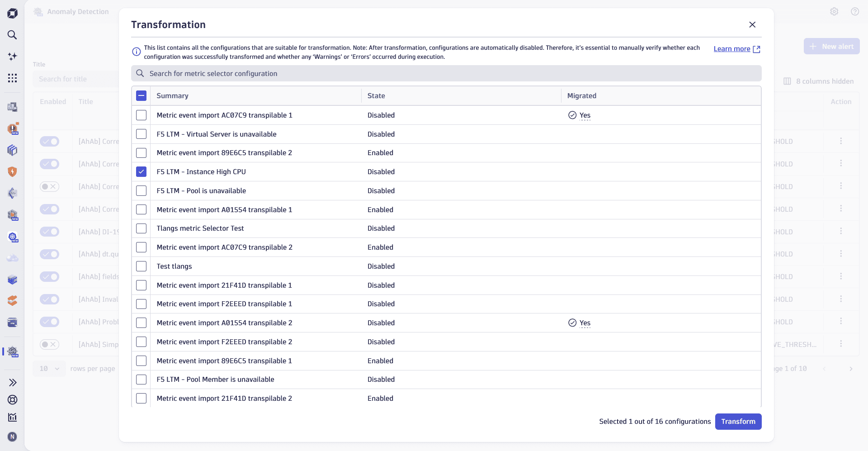This screenshot has height=451, width=868.
Task: Check 'Metric event import AC07C9 transpilable 1'
Action: (141, 115)
